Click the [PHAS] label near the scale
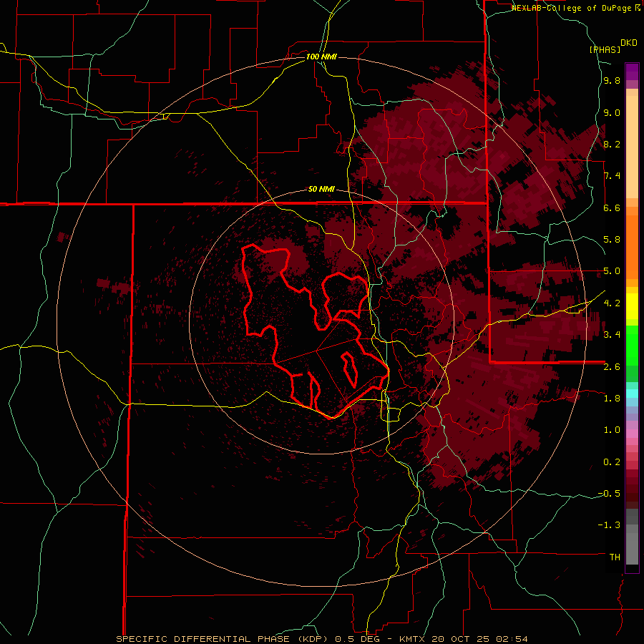 tap(605, 49)
